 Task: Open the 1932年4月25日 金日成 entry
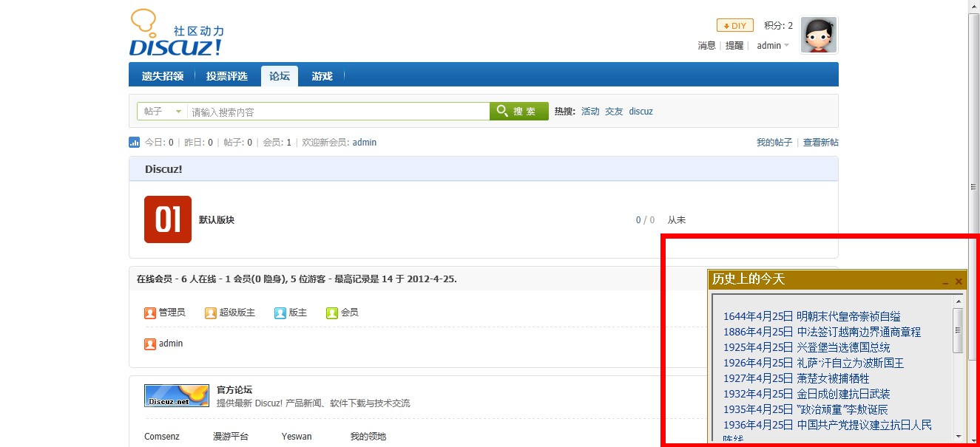point(807,395)
